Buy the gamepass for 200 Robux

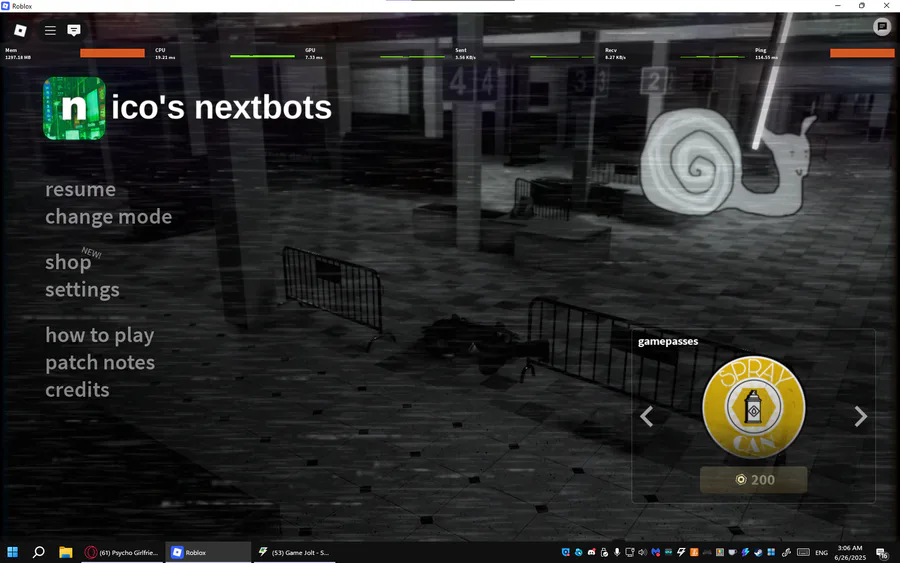coord(754,480)
